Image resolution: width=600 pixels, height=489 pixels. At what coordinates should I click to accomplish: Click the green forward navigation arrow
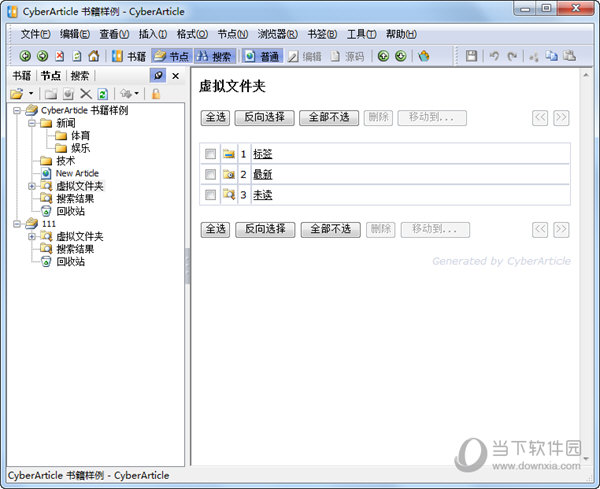tap(42, 56)
